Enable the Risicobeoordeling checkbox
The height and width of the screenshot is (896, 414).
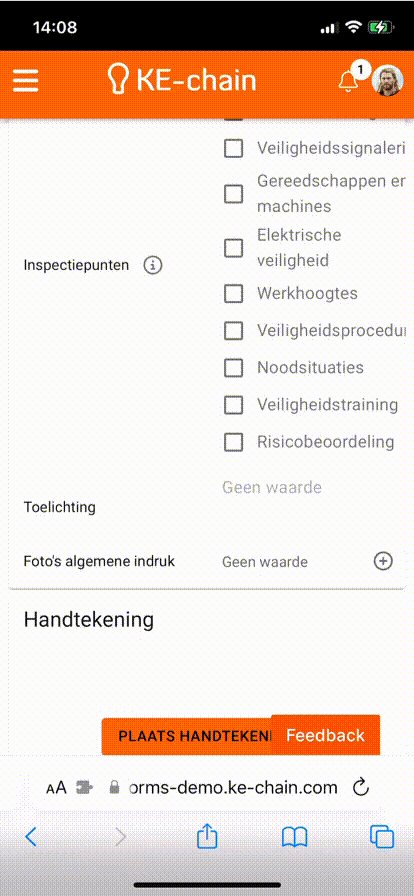point(233,442)
